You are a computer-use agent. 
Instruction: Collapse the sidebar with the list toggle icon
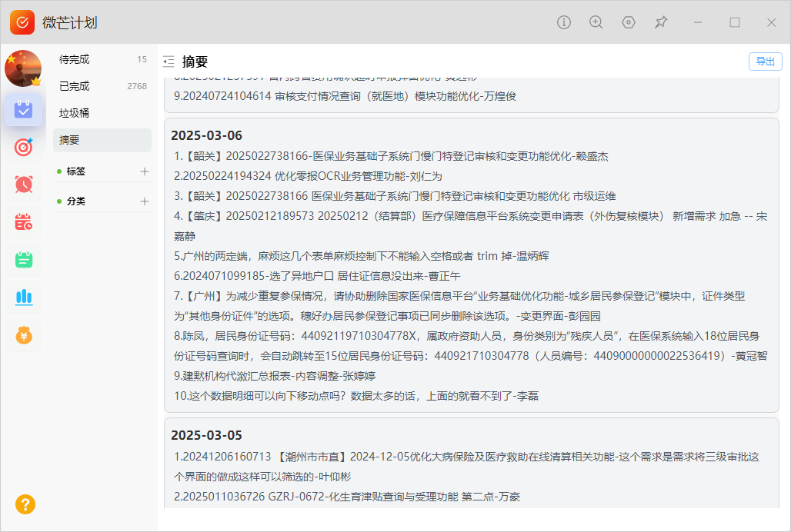pyautogui.click(x=169, y=62)
